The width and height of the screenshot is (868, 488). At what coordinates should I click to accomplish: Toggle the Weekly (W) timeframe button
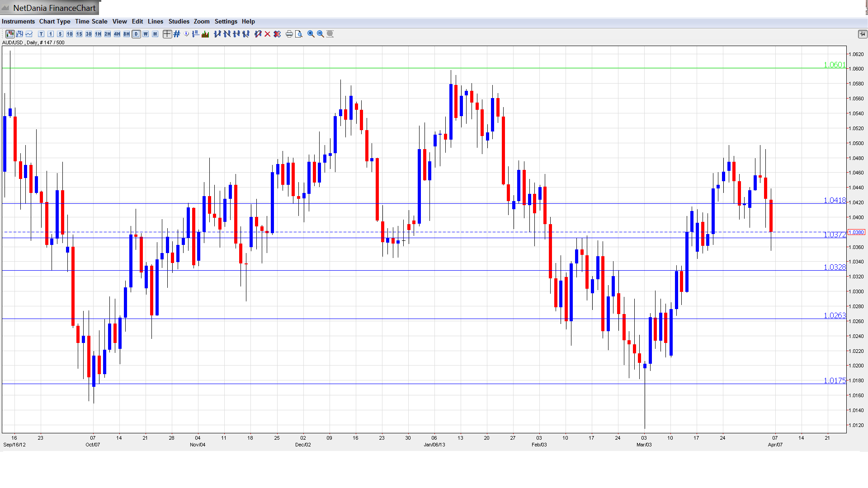(146, 34)
